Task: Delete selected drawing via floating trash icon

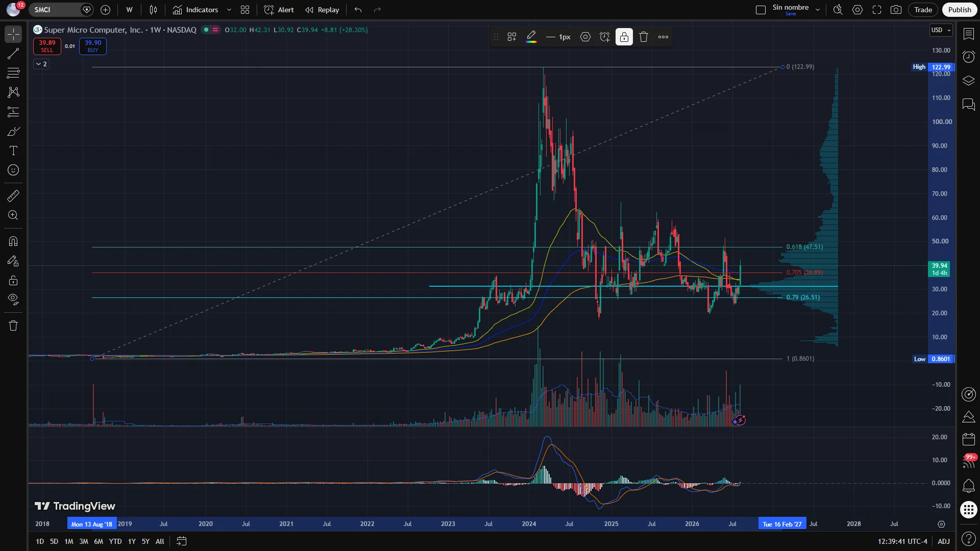Action: tap(644, 37)
